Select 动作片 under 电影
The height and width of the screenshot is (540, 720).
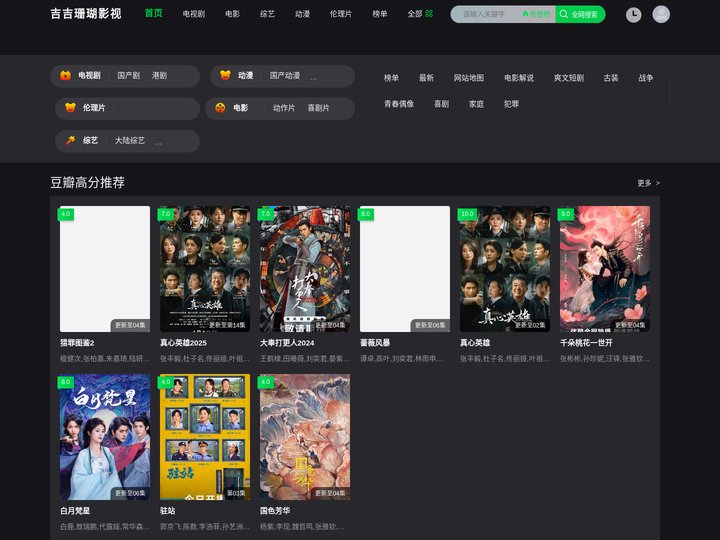pos(284,108)
